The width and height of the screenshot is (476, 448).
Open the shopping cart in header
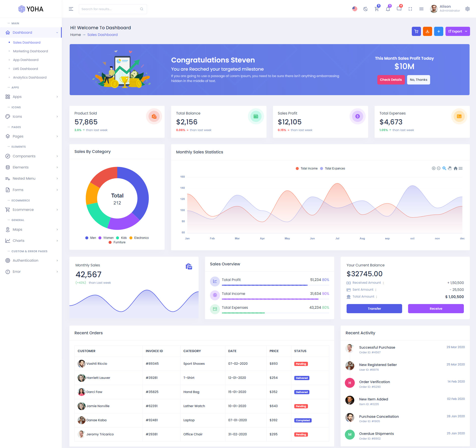(377, 9)
